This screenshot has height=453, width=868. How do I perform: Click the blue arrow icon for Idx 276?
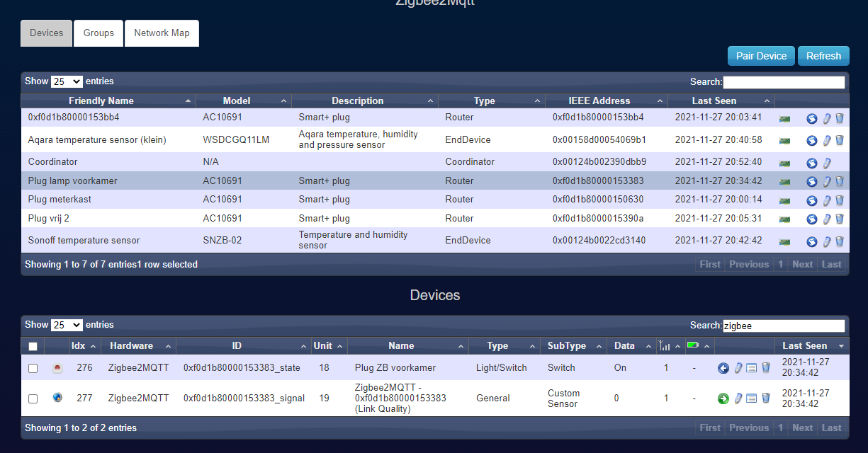pyautogui.click(x=723, y=368)
